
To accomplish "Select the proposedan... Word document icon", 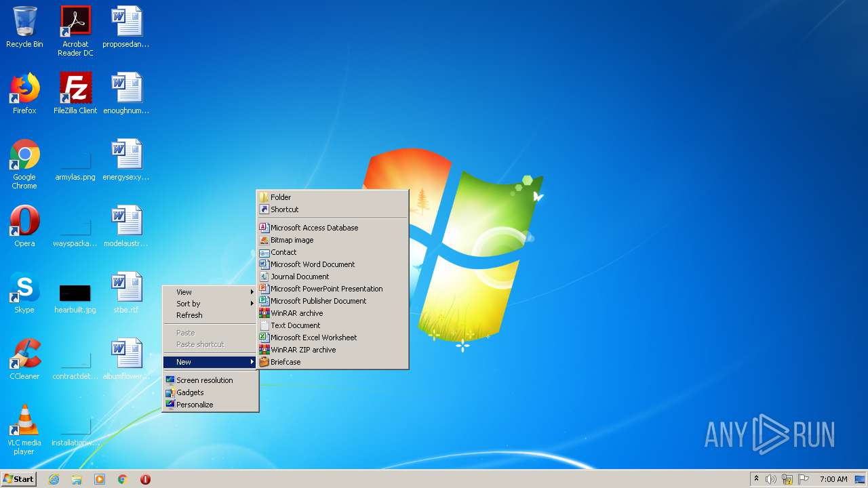I will [x=126, y=27].
